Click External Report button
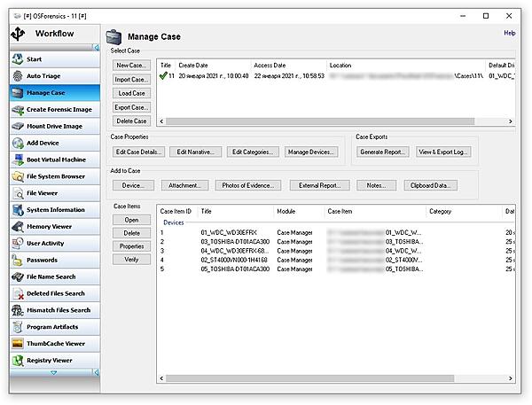The height and width of the screenshot is (405, 532). [319, 185]
